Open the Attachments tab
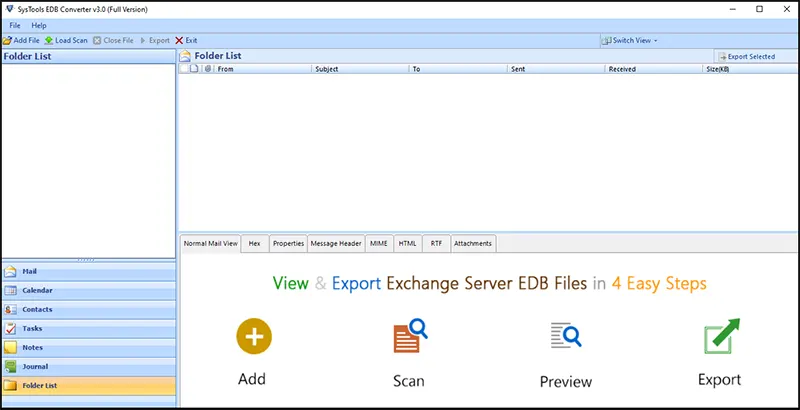Screen dimensions: 800x410 click(473, 244)
